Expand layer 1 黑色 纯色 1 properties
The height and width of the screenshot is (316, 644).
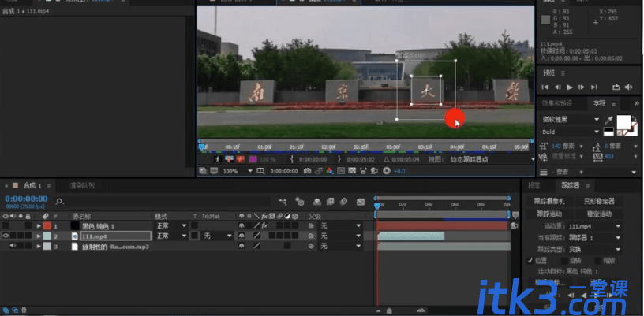39,225
